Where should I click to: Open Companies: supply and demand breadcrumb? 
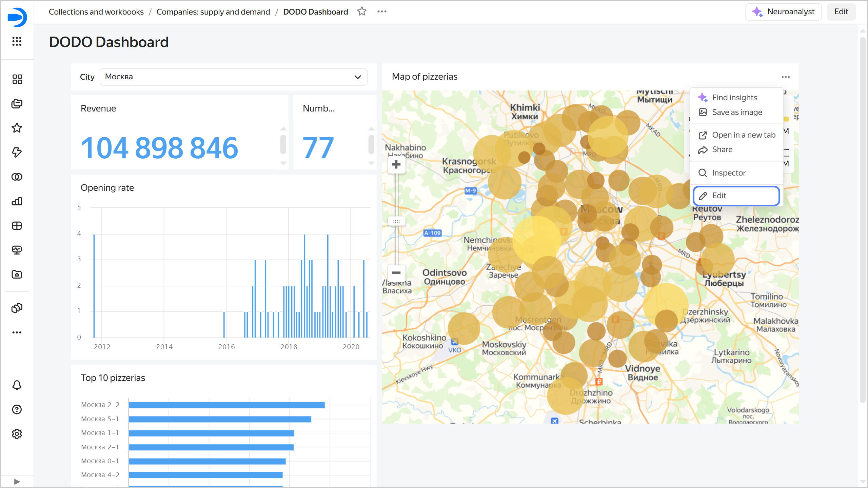213,12
